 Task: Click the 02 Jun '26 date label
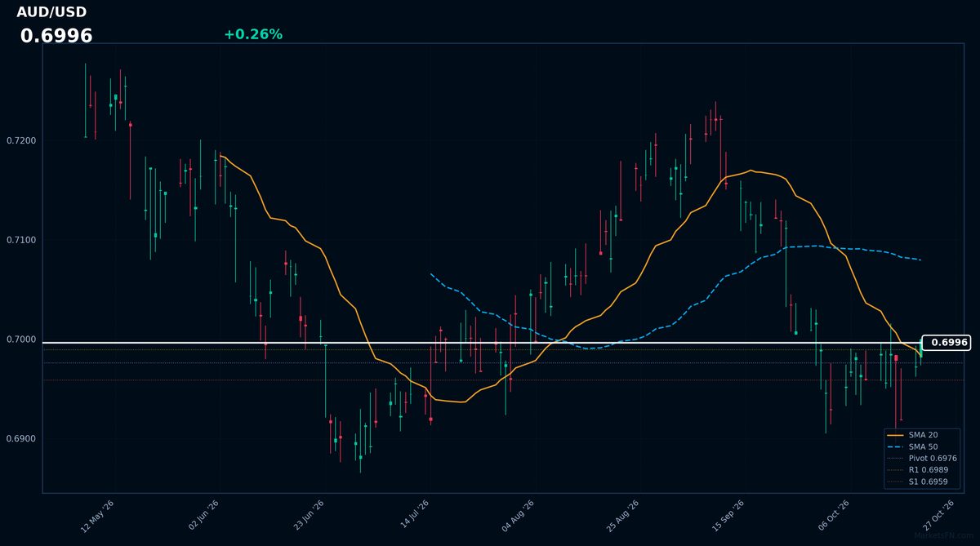203,517
